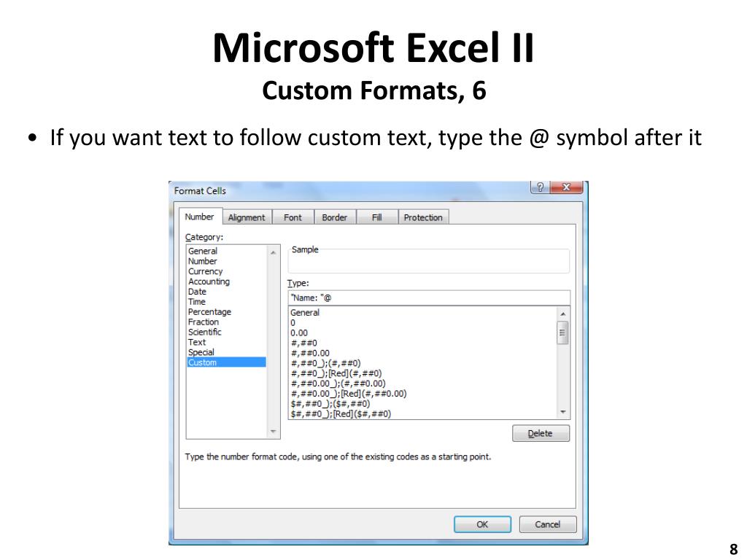Select format #,##0_);(#,##0)

click(326, 363)
